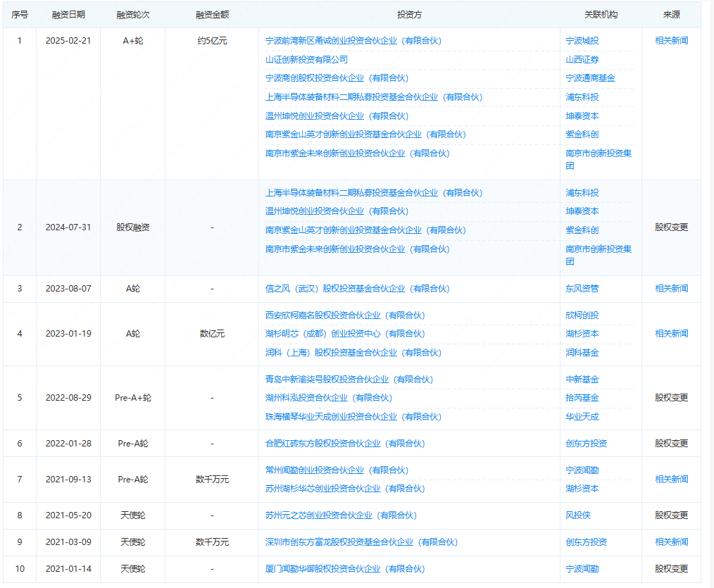Image resolution: width=714 pixels, height=588 pixels.
Task: Open investor link 苏州元之芯创业投资合伙企业
Action: pos(341,515)
